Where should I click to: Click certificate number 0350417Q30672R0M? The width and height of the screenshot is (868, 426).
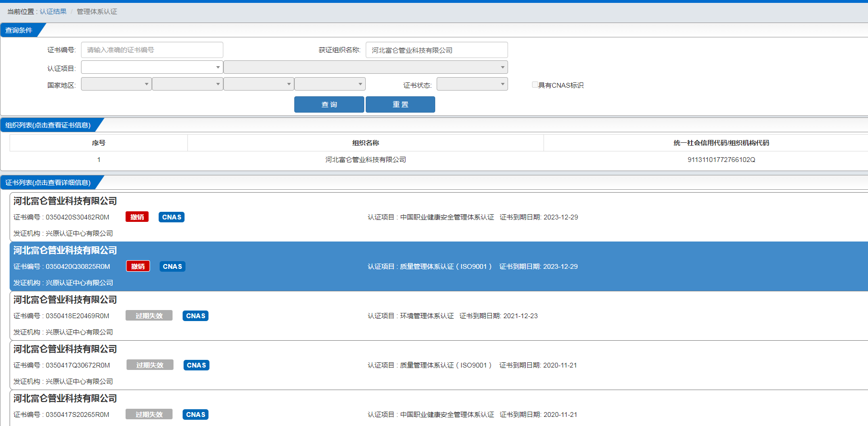(x=78, y=365)
